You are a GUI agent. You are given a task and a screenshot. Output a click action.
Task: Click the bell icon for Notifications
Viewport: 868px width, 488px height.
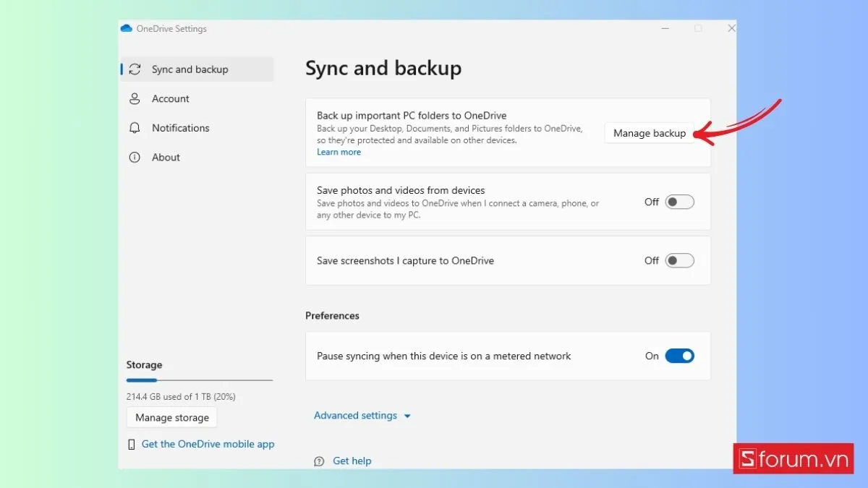click(135, 128)
